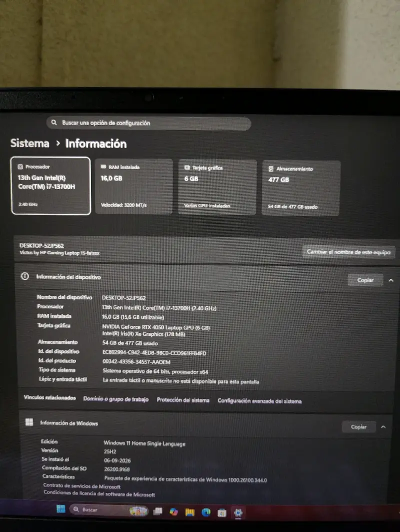Select the Tarjeta gráfica card

coord(217,187)
